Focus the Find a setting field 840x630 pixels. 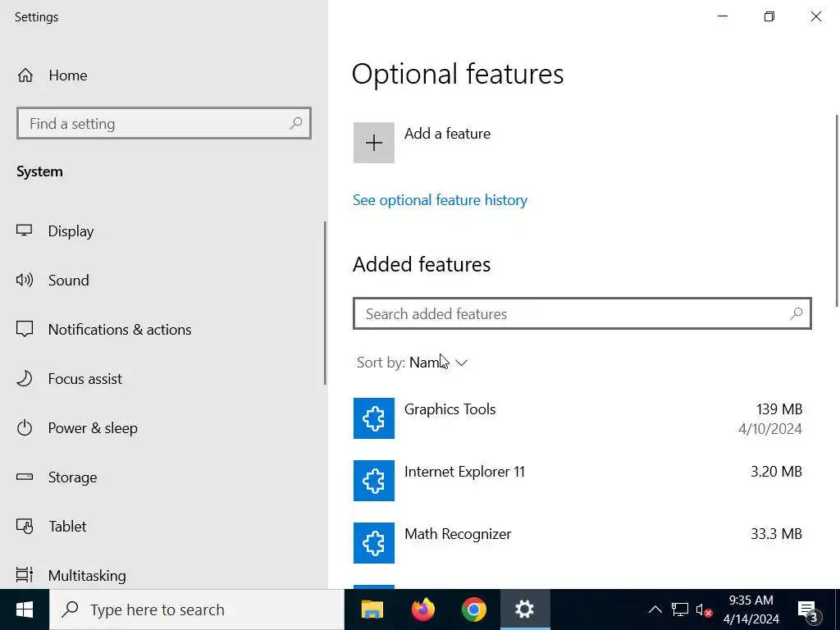(x=164, y=124)
